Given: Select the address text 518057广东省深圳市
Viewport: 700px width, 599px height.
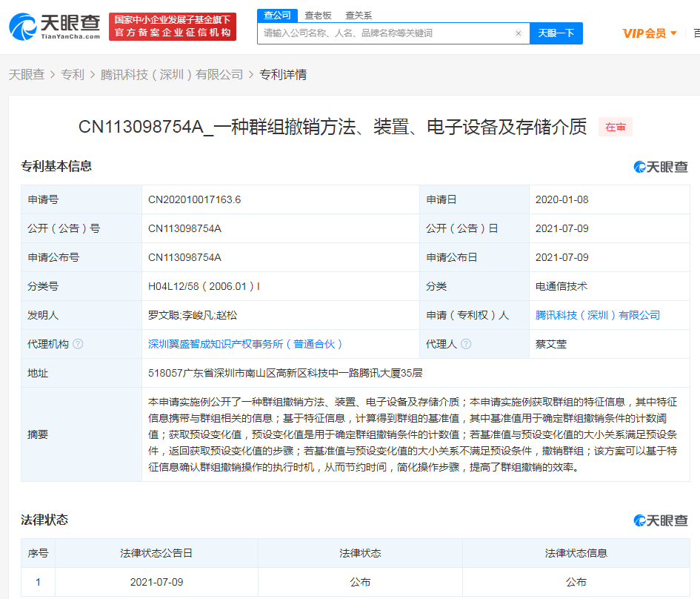Looking at the screenshot, I should point(285,373).
